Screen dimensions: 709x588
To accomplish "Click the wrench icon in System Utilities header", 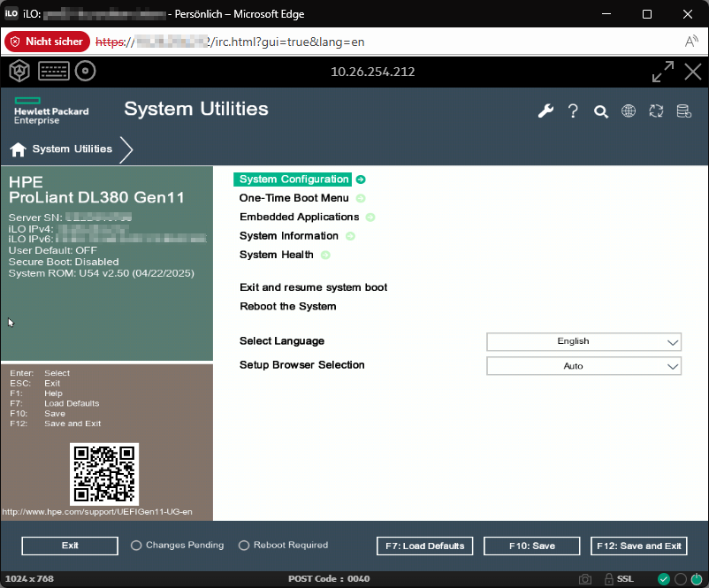I will click(x=545, y=111).
